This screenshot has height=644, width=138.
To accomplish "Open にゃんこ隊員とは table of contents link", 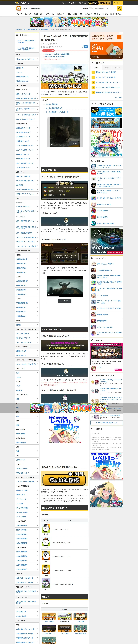I will tap(52, 104).
